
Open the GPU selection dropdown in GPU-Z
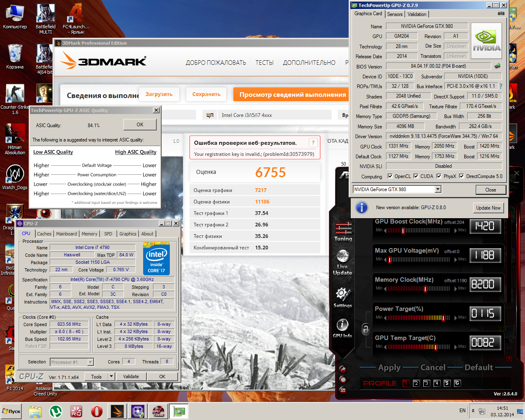[438, 189]
